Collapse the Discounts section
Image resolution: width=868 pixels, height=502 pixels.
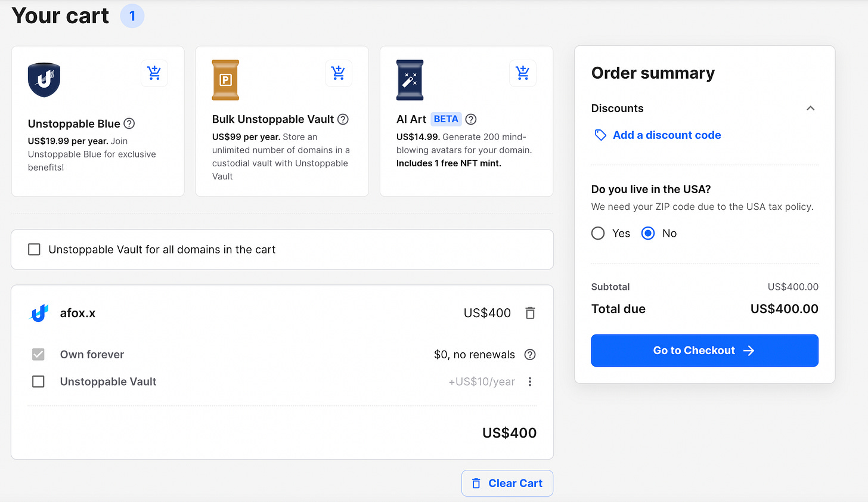click(x=810, y=109)
